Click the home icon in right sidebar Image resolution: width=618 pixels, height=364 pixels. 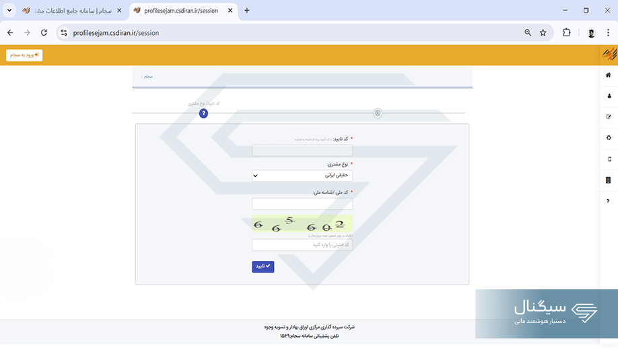tap(609, 75)
